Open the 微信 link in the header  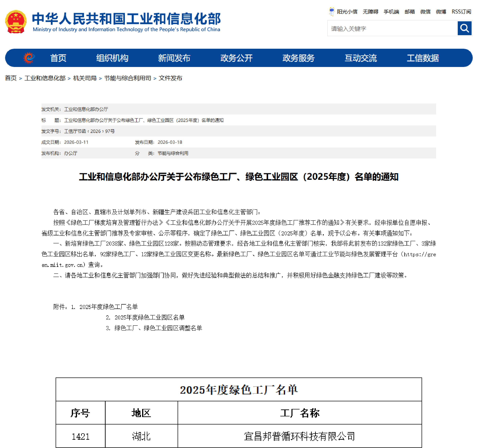(425, 12)
